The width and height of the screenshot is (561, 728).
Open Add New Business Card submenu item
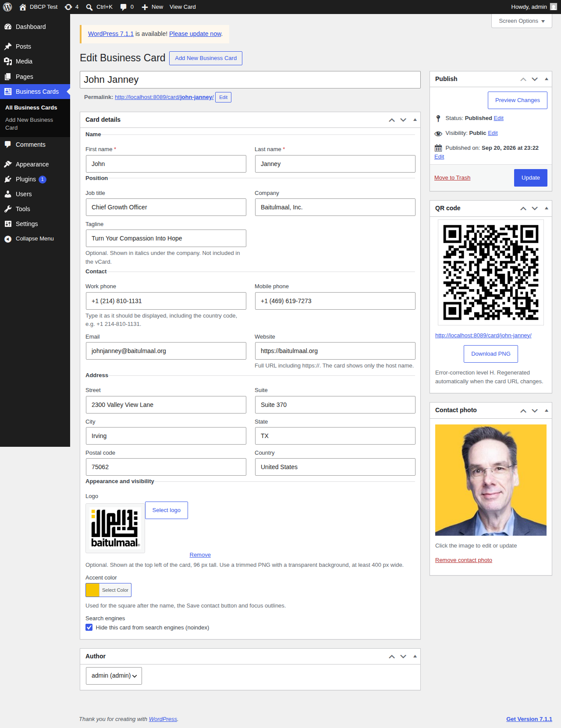coord(29,124)
